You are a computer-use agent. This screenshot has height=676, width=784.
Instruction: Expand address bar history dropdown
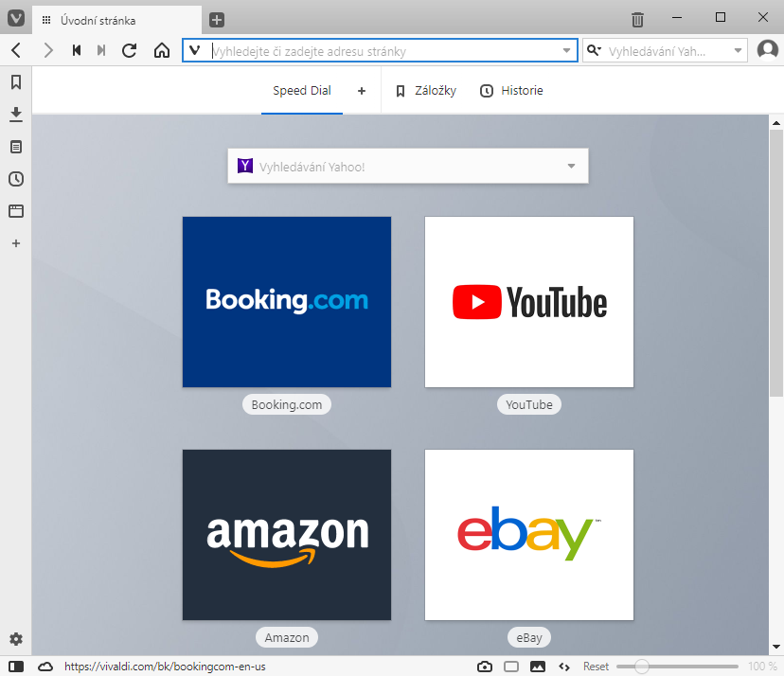point(566,50)
